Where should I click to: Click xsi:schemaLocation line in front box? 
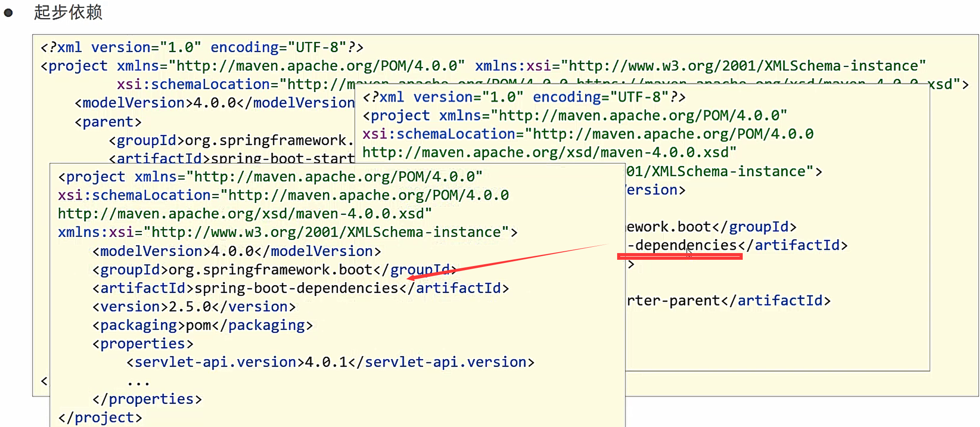(x=283, y=195)
